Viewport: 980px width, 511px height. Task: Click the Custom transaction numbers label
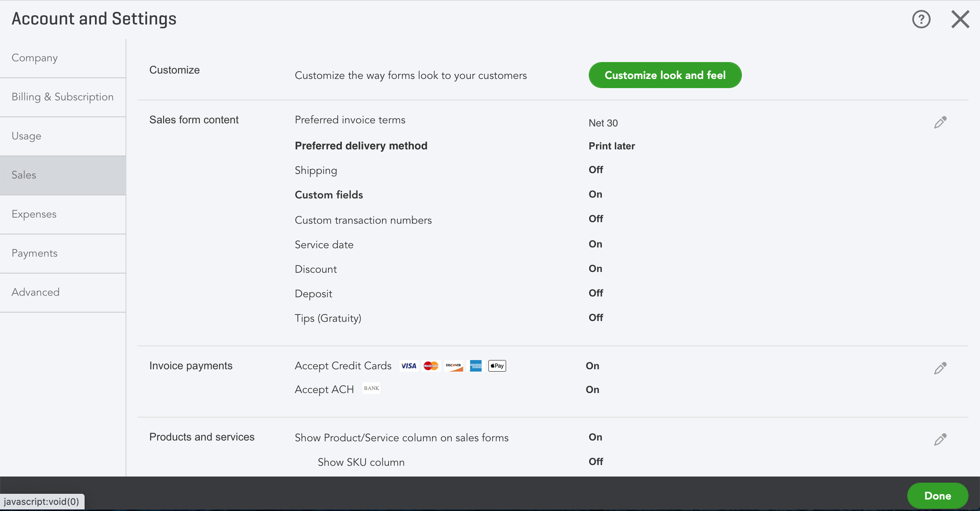coord(363,220)
